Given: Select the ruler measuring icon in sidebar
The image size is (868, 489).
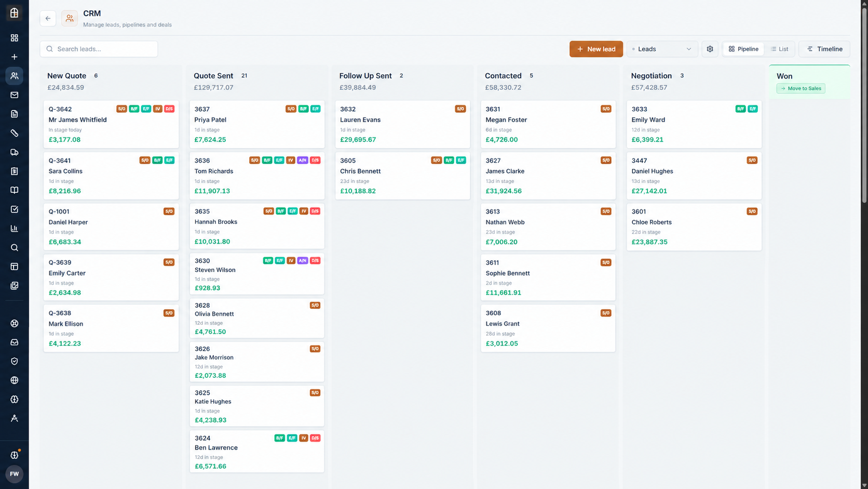Looking at the screenshot, I should click(x=15, y=133).
